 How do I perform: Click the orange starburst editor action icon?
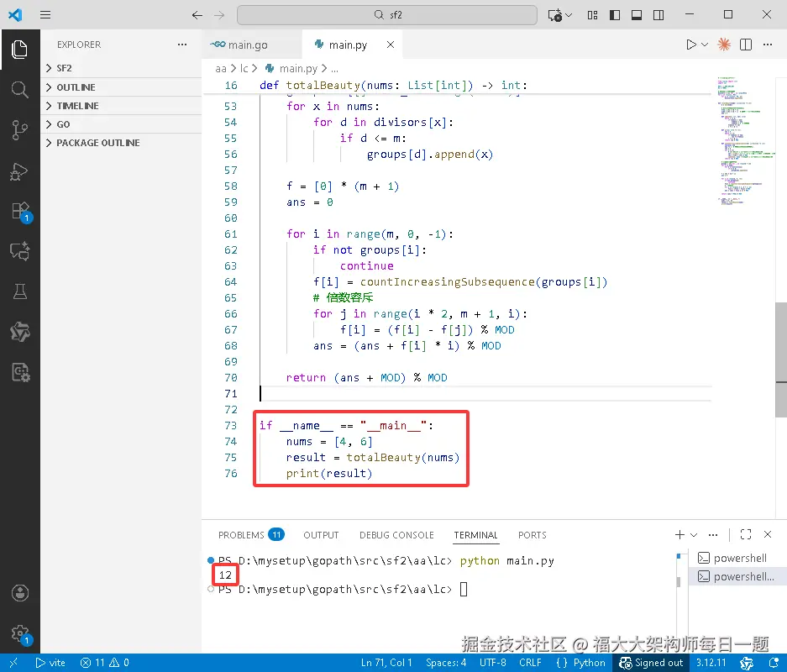coord(724,45)
